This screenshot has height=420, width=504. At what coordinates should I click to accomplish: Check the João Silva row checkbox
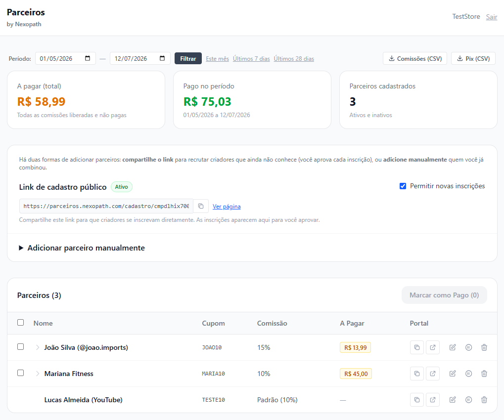point(21,347)
